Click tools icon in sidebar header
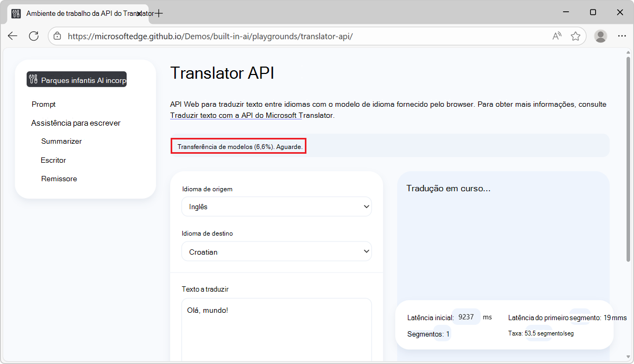The image size is (634, 364). click(x=33, y=80)
